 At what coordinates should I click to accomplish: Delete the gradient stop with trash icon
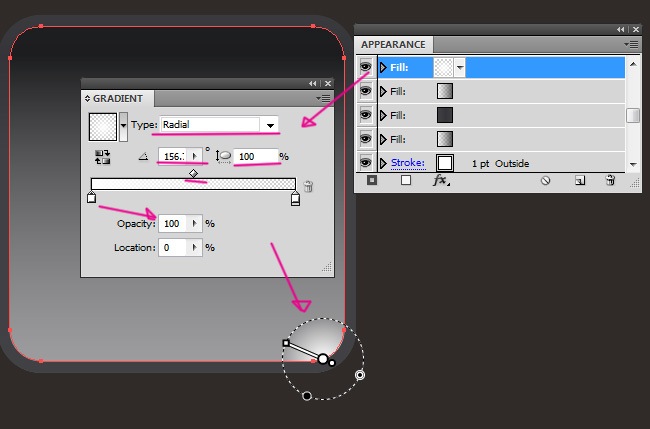pyautogui.click(x=309, y=186)
